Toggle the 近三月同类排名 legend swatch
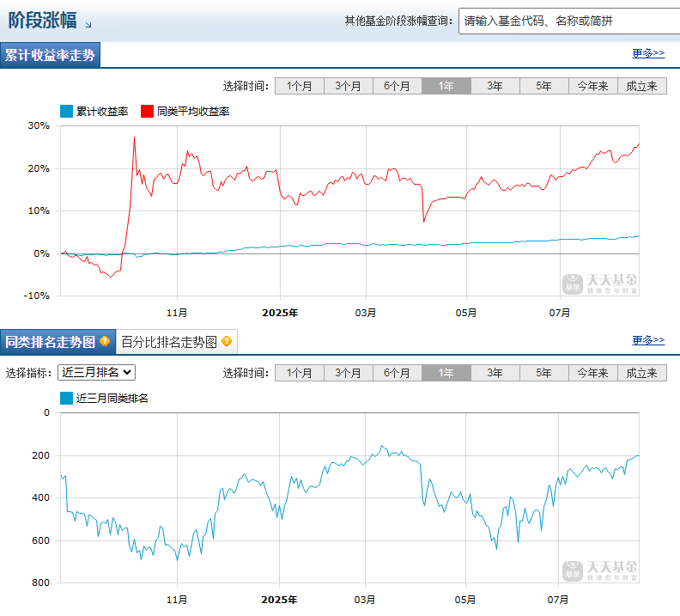This screenshot has width=680, height=616. (66, 399)
